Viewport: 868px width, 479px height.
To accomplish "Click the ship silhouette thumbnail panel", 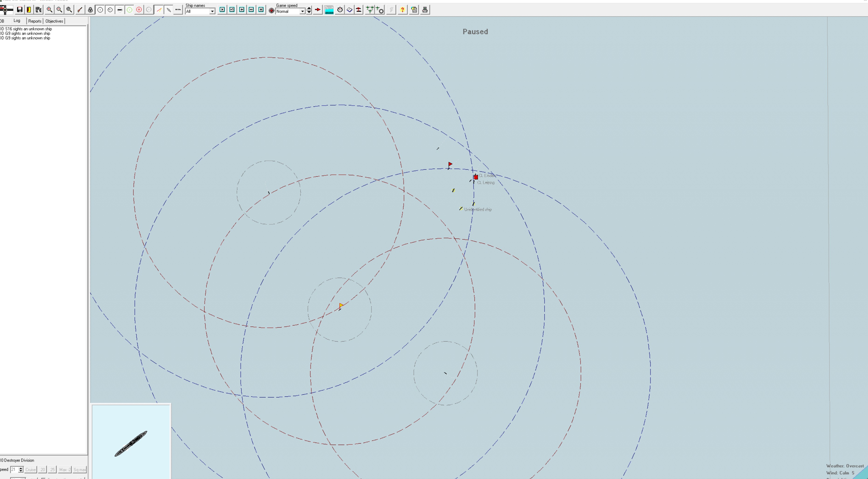I will click(x=131, y=442).
